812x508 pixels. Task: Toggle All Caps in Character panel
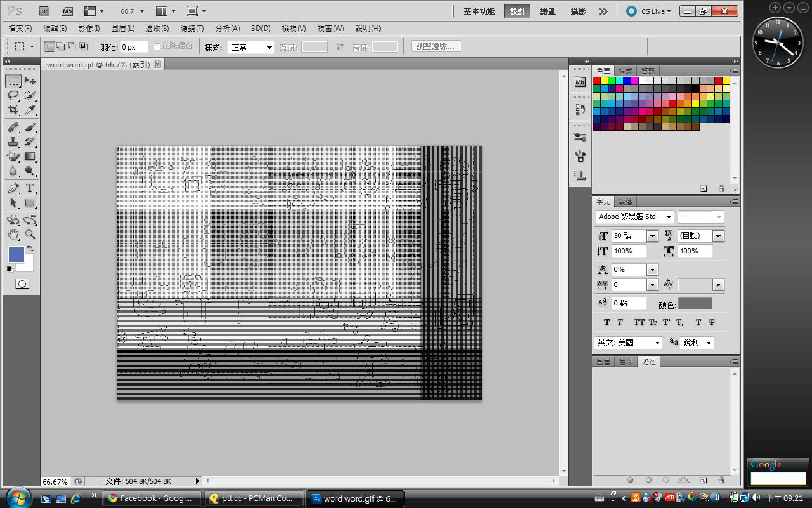coord(639,323)
